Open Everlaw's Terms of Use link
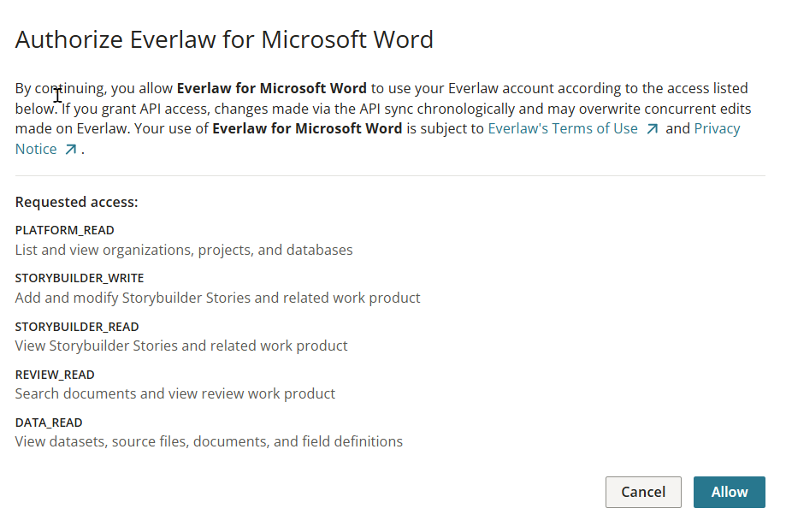Screen dimensions: 786x532 coord(563,129)
